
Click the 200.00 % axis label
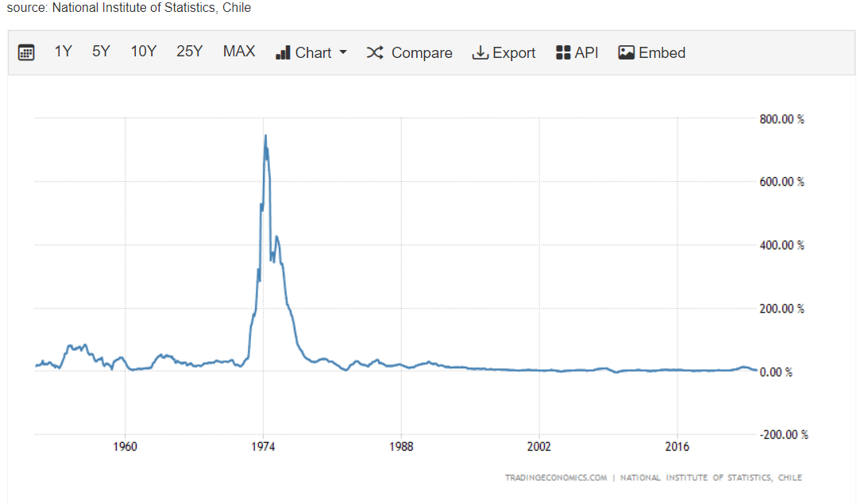pos(782,309)
